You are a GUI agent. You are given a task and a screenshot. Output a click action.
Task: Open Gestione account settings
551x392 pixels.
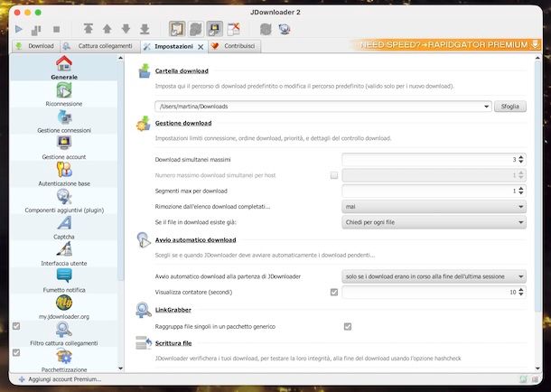click(x=64, y=147)
